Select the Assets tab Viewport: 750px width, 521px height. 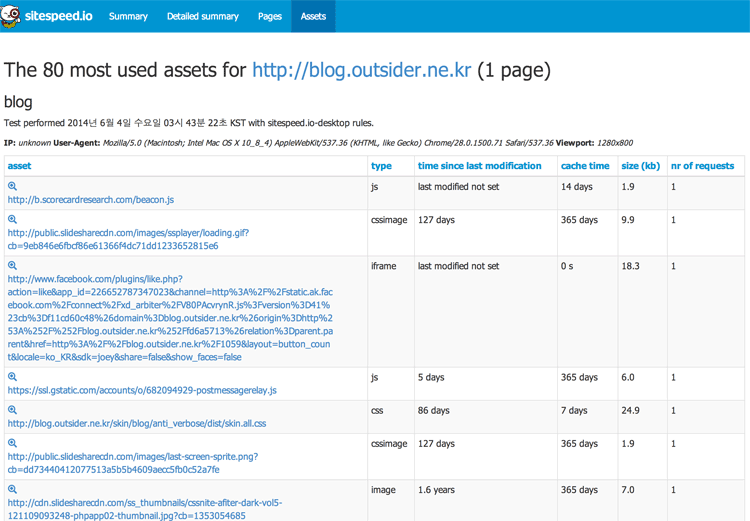coord(313,16)
